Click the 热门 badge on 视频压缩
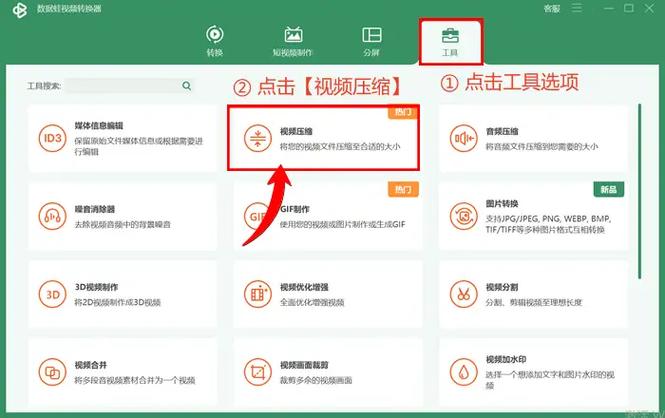 coord(402,112)
